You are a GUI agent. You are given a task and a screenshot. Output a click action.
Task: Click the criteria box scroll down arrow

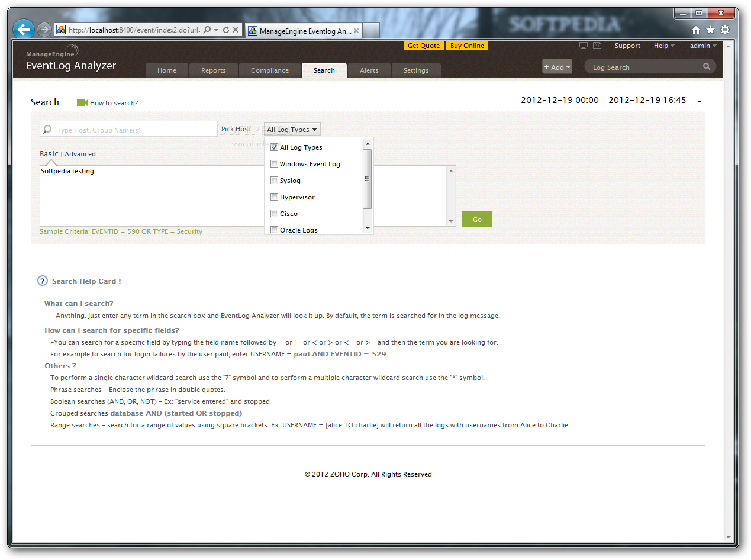452,221
